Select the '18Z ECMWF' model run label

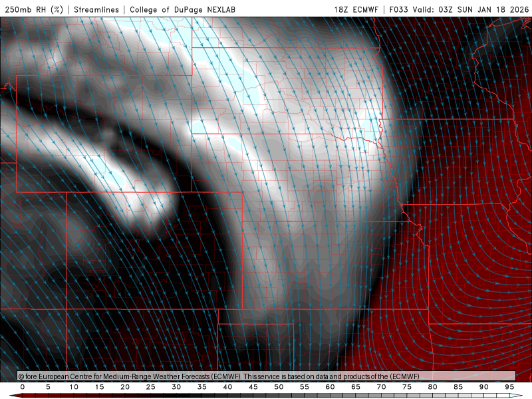tap(356, 9)
